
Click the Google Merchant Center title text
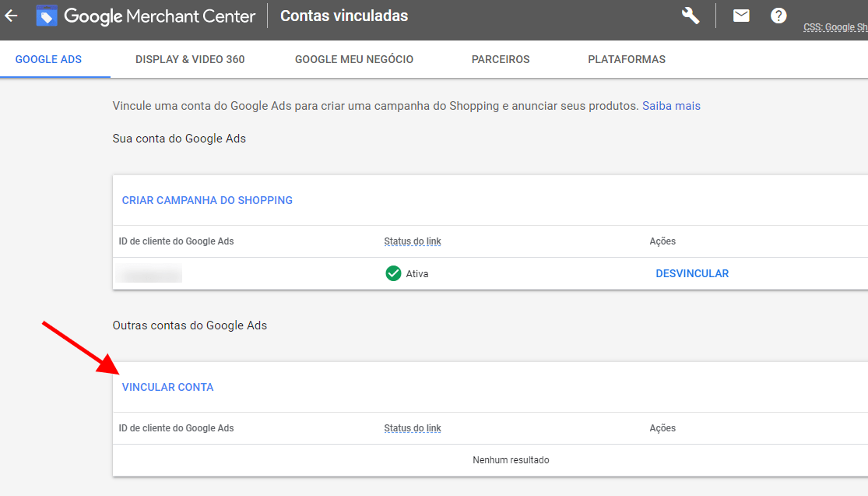[x=160, y=16]
